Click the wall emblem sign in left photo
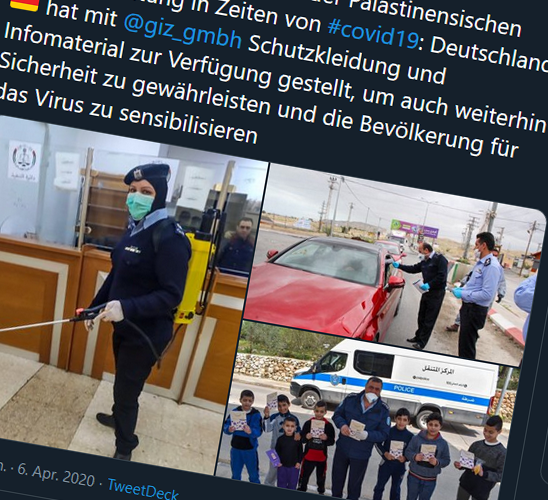The height and width of the screenshot is (500, 548). [24, 161]
